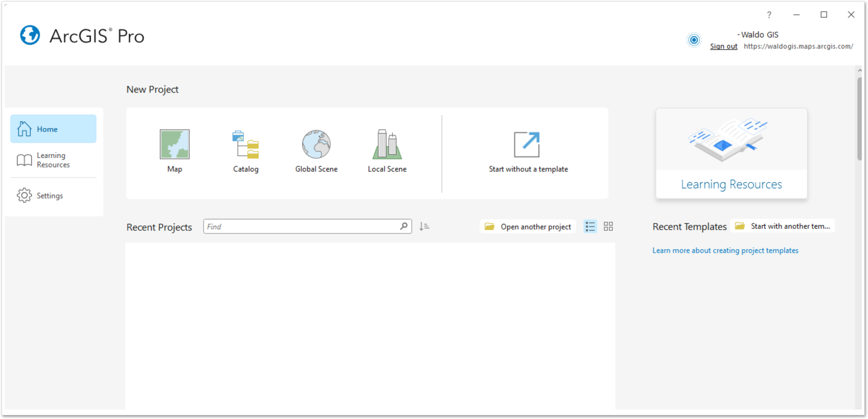The height and width of the screenshot is (419, 868).
Task: Switch recent projects to list view
Action: point(590,226)
